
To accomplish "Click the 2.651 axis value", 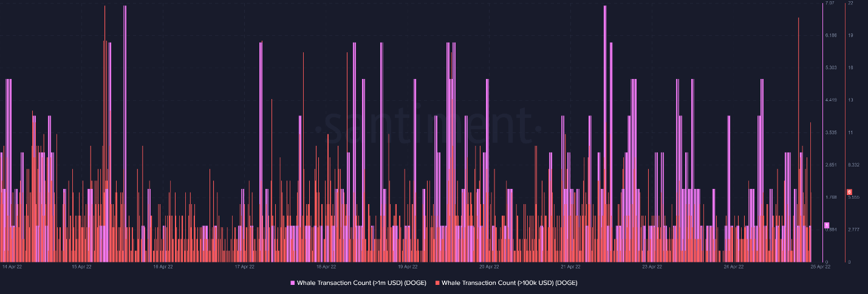I will click(832, 165).
